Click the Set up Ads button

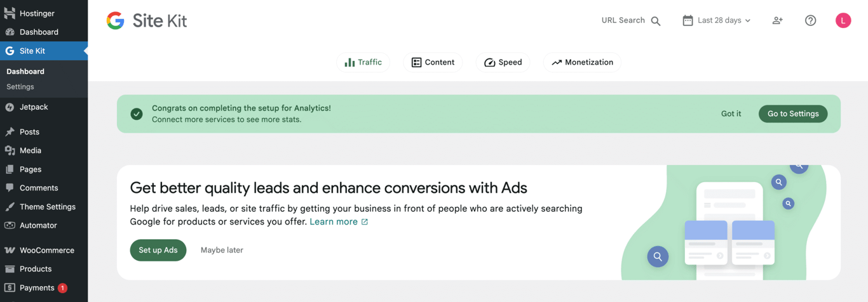[158, 250]
